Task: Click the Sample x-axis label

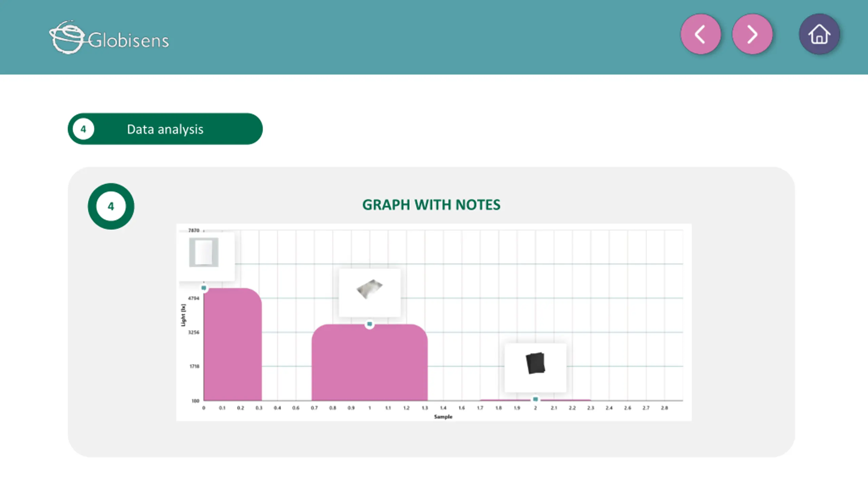Action: coord(443,416)
